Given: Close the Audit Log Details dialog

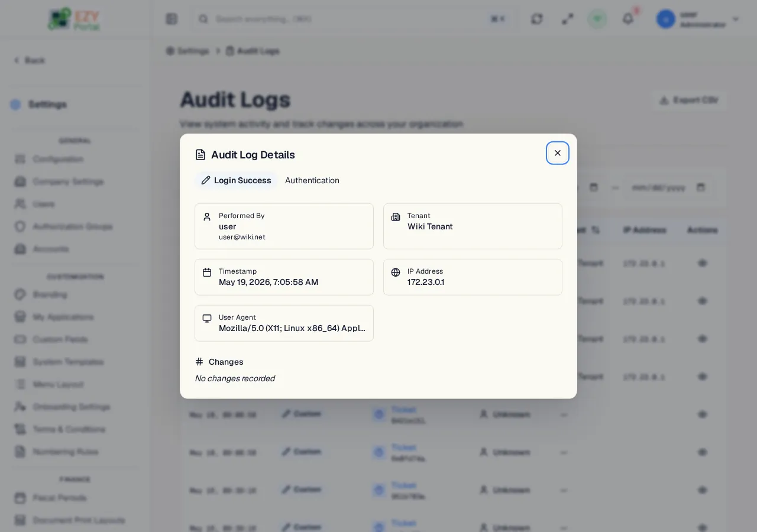Looking at the screenshot, I should 558,153.
